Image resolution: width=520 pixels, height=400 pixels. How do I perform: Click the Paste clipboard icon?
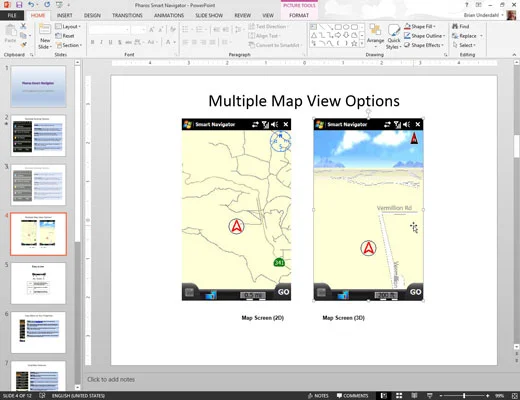[10, 31]
